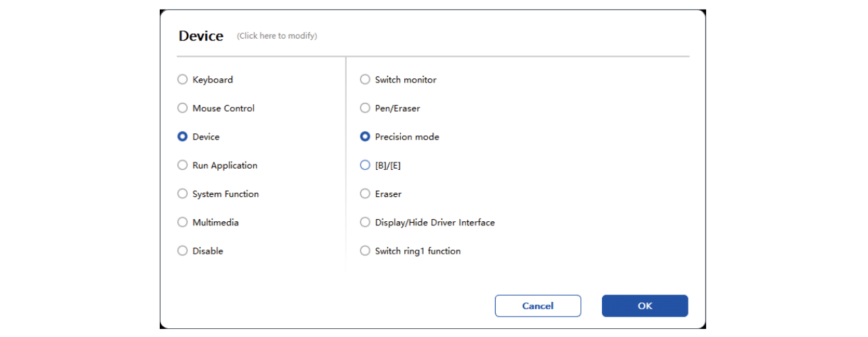Click the Switch monitor label text
This screenshot has width=868, height=337.
tap(406, 80)
